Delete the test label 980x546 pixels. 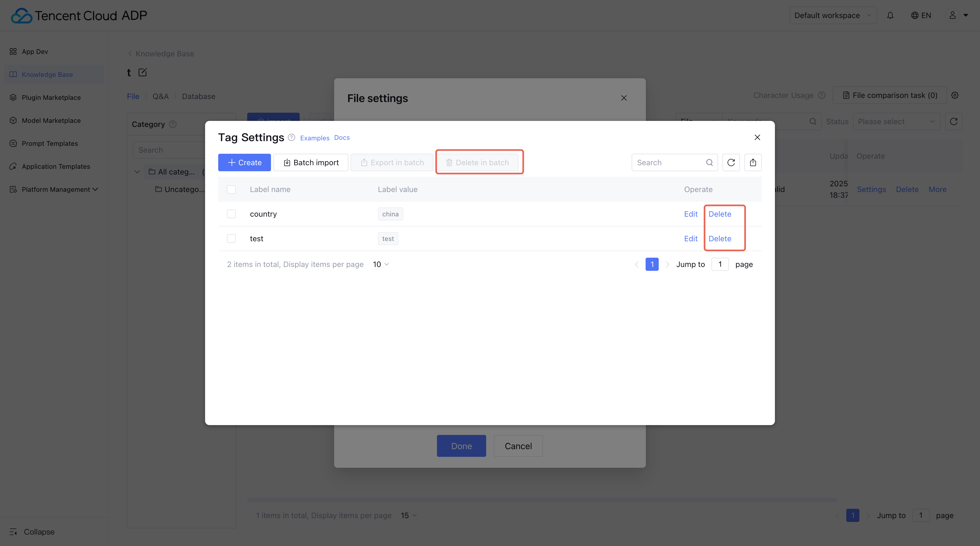tap(720, 239)
